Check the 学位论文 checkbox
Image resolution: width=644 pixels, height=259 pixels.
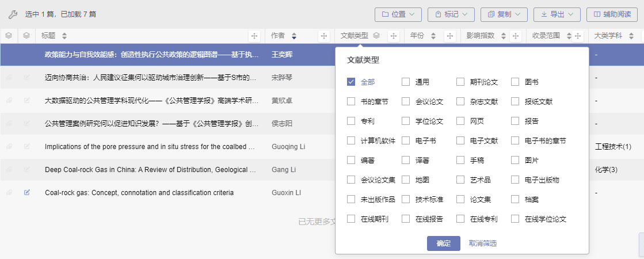pyautogui.click(x=406, y=121)
